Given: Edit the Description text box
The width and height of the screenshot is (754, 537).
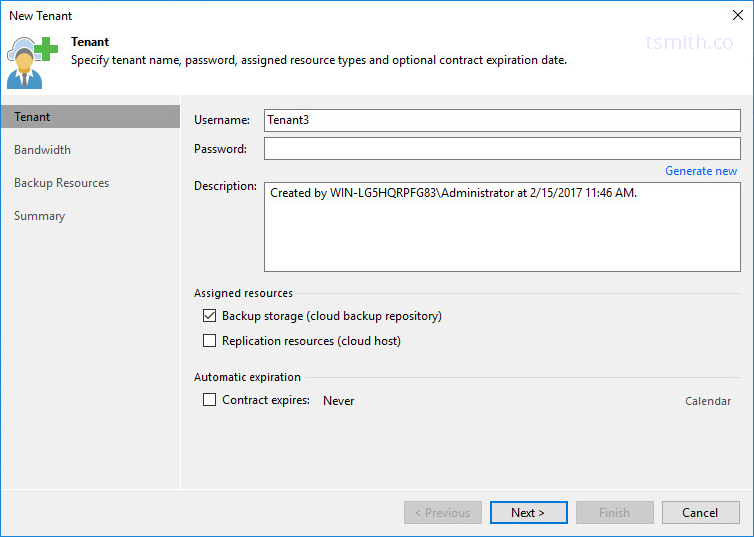Looking at the screenshot, I should [502, 227].
